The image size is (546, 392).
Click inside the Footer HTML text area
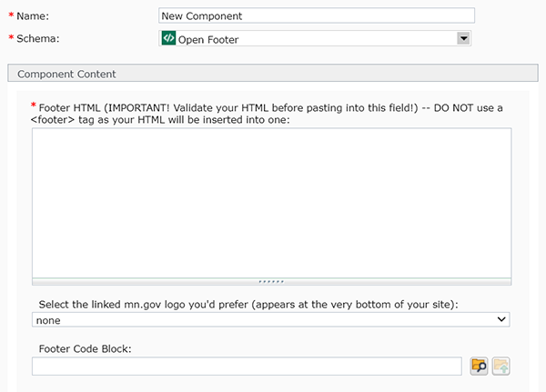pyautogui.click(x=271, y=201)
